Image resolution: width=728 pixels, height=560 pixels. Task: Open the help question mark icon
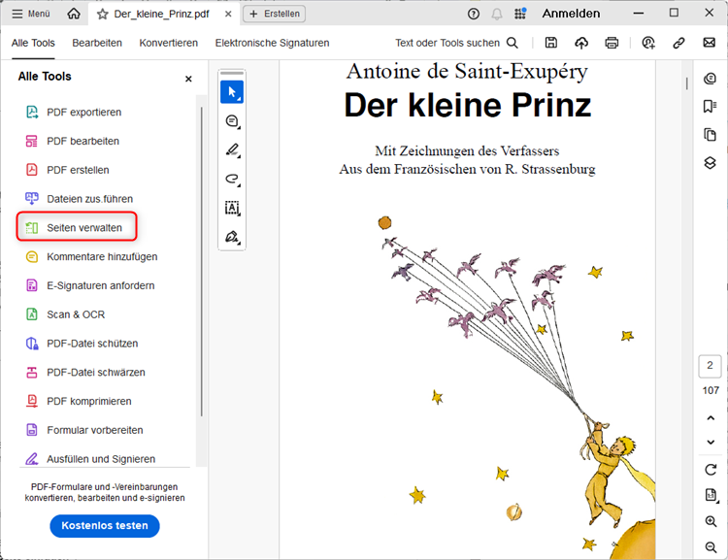click(473, 14)
